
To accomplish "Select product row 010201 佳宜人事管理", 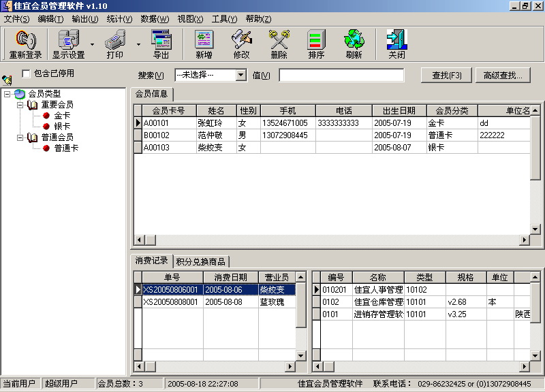I will (422, 289).
